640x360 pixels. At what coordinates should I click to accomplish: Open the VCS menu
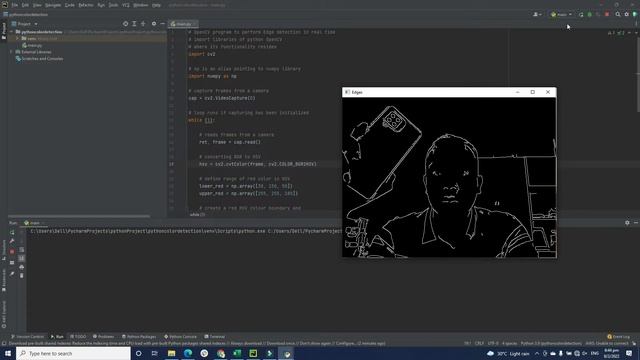click(126, 5)
